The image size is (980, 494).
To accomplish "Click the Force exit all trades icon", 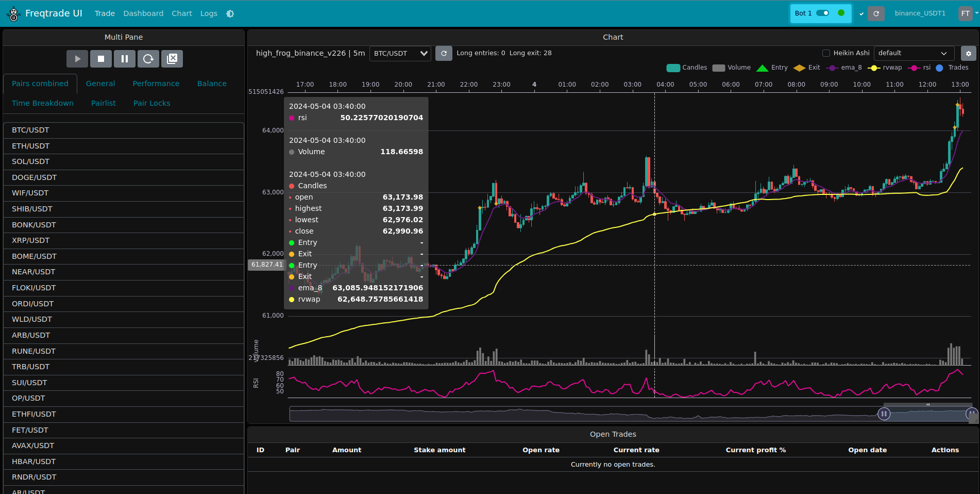I will (x=172, y=58).
